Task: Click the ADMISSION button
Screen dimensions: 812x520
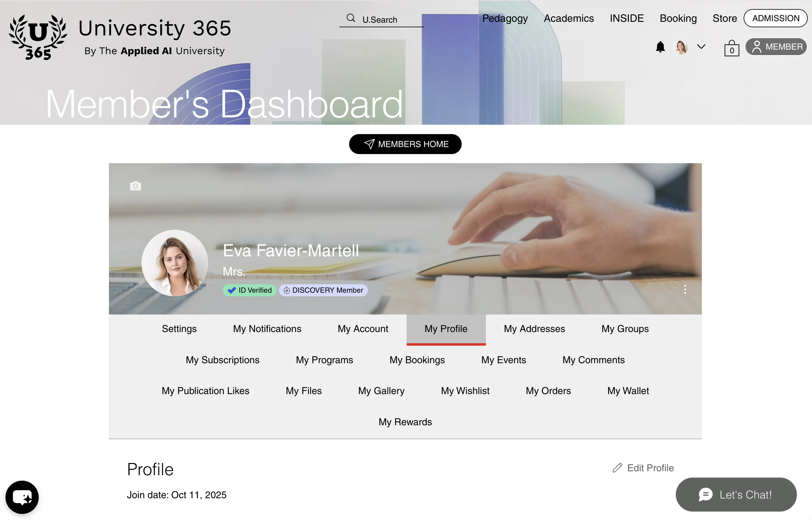Action: [775, 18]
